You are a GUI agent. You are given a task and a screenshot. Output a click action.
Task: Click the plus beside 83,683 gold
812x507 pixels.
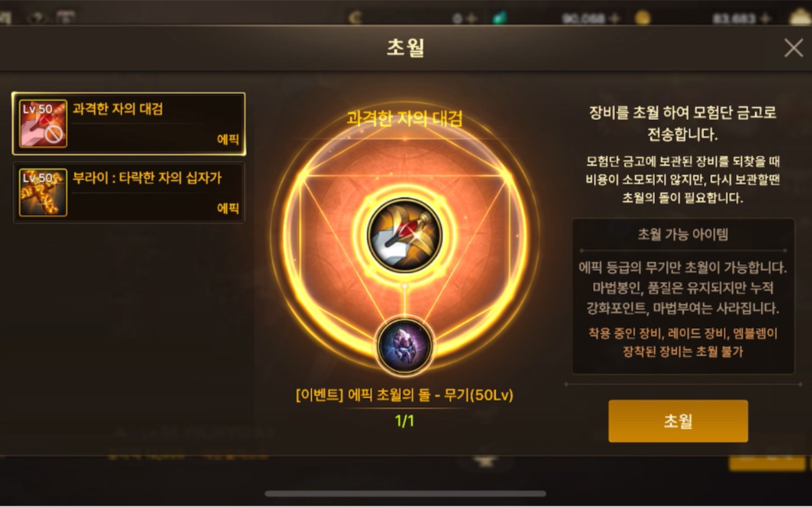coord(765,18)
